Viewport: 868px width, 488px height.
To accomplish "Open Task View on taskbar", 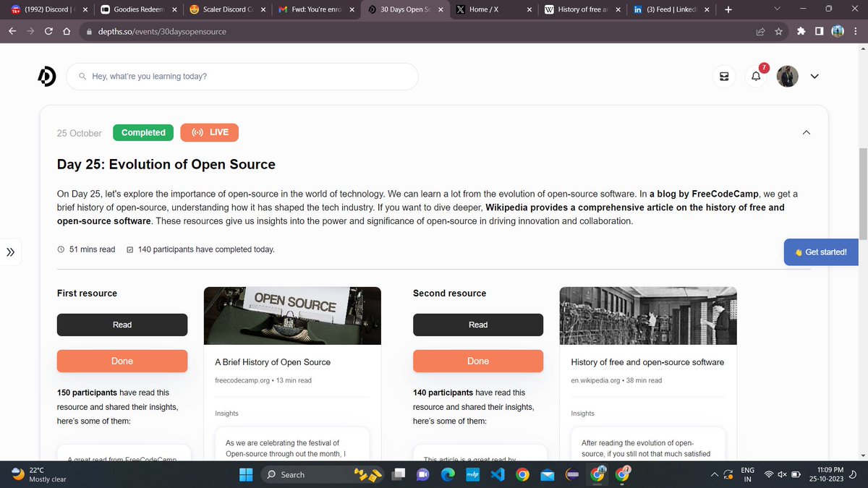I will [399, 474].
